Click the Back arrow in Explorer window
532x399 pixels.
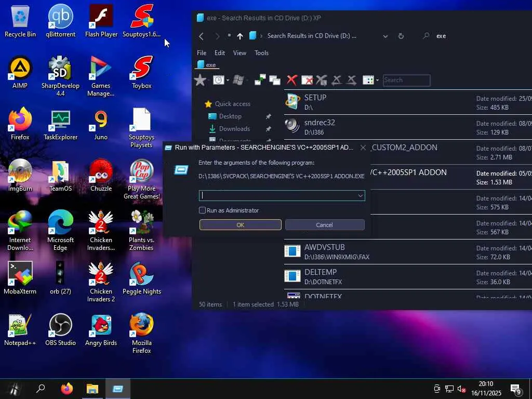201,36
